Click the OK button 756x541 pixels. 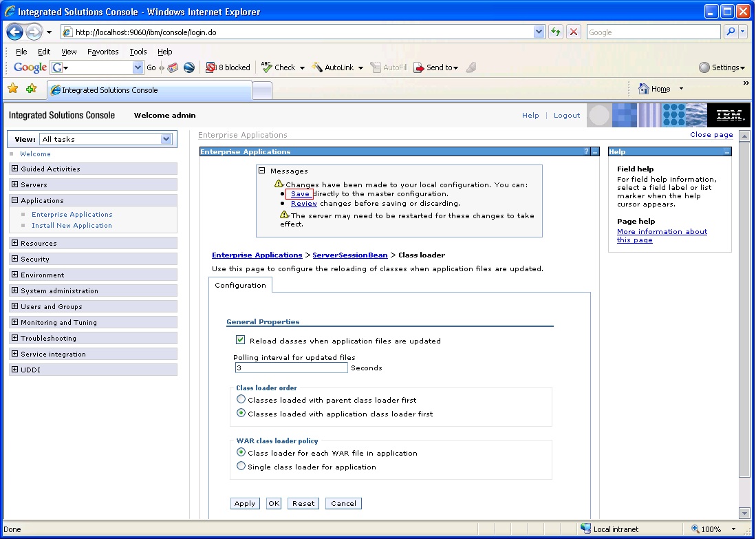pos(273,503)
